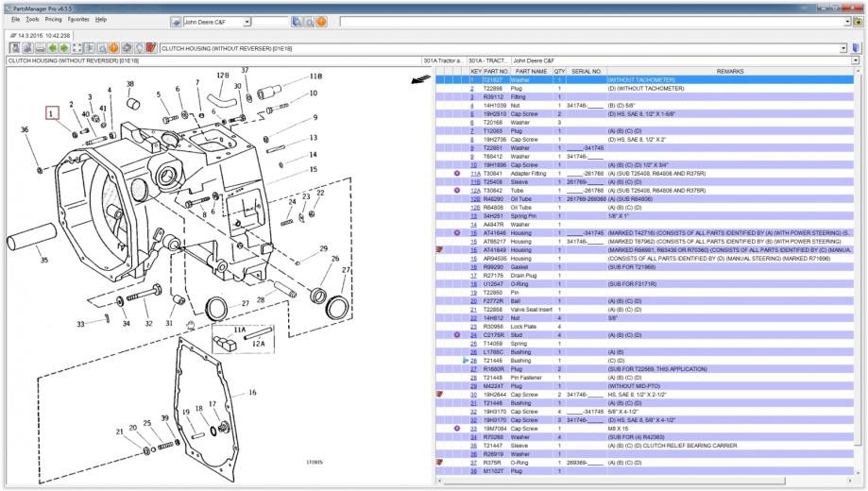Click the green back arrow toolbar icon
868x491 pixels.
[51, 47]
